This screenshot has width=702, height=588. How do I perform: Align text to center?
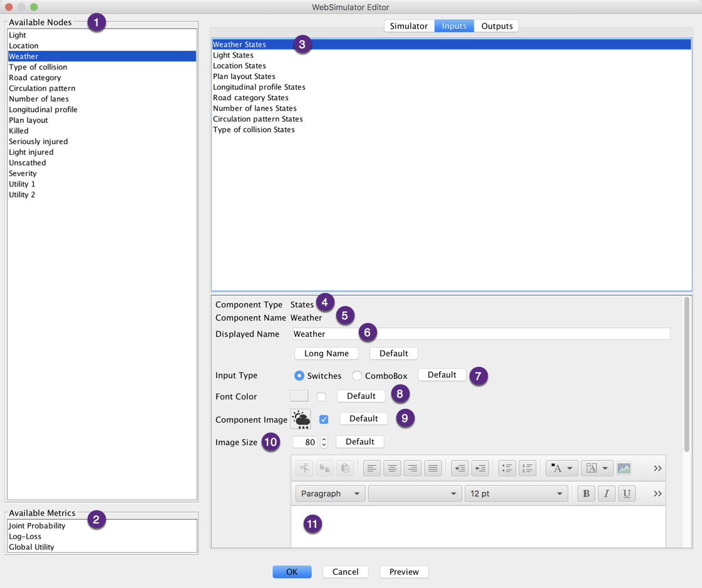392,468
